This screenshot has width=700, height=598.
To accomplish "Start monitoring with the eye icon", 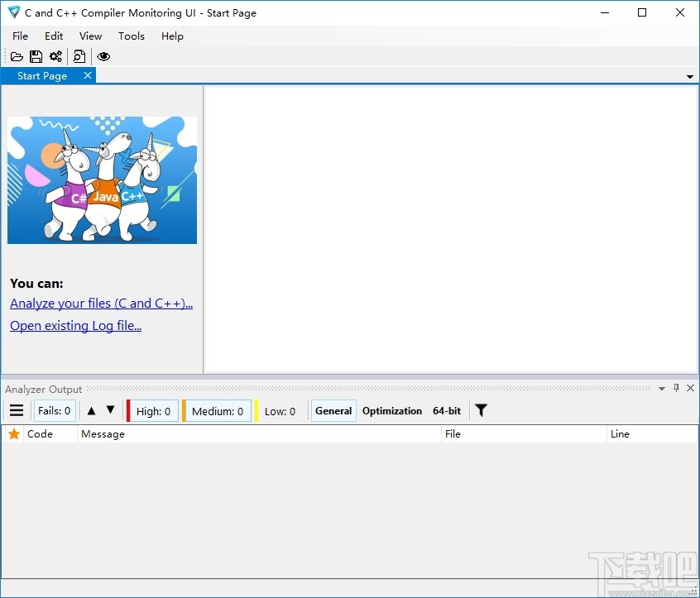I will (103, 57).
